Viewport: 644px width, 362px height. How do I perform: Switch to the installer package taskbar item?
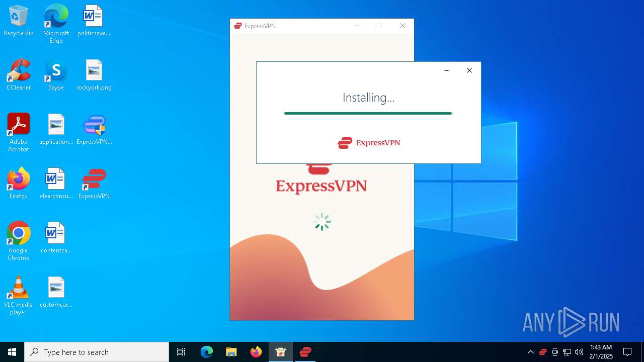click(x=281, y=352)
